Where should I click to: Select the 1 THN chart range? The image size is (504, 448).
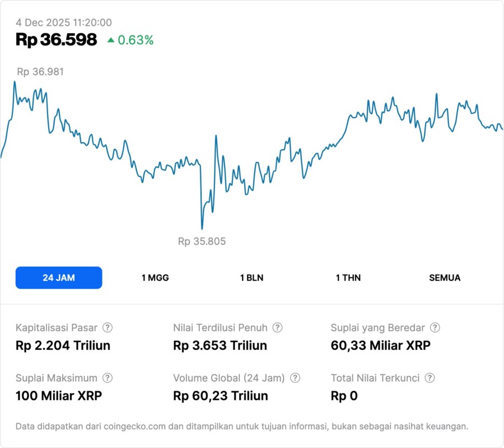click(x=348, y=278)
